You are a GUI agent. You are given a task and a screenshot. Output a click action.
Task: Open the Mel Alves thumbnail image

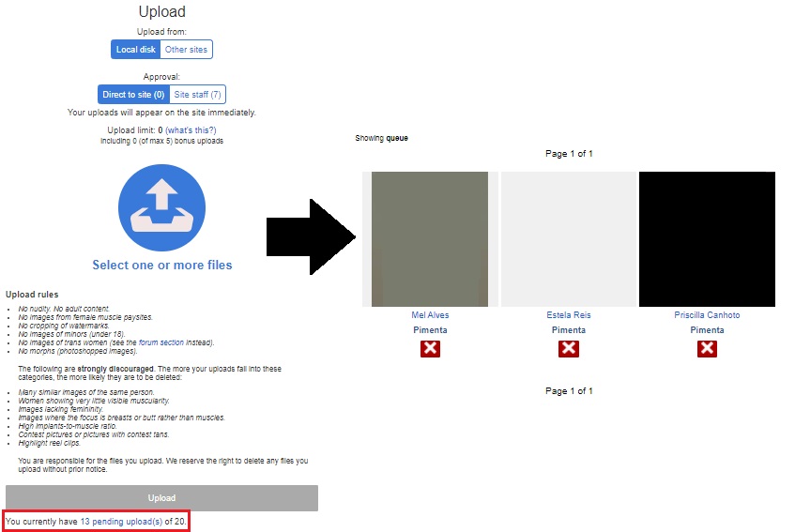[x=430, y=239]
